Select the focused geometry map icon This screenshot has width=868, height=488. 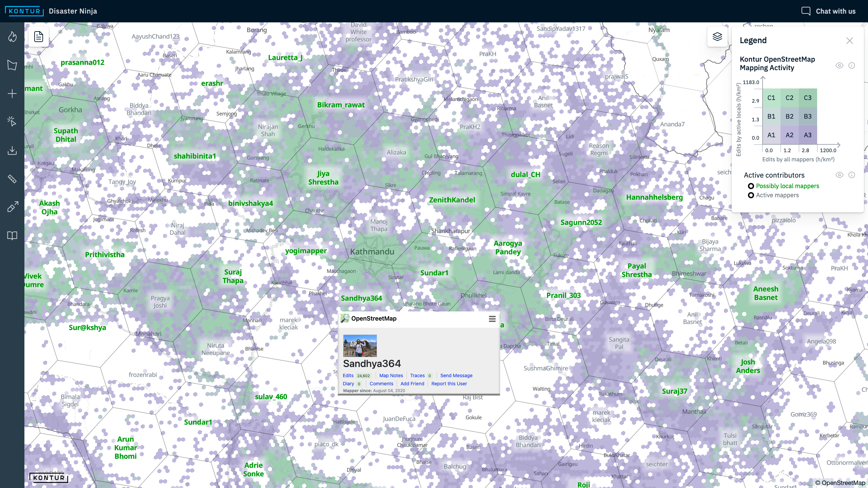pos(12,65)
